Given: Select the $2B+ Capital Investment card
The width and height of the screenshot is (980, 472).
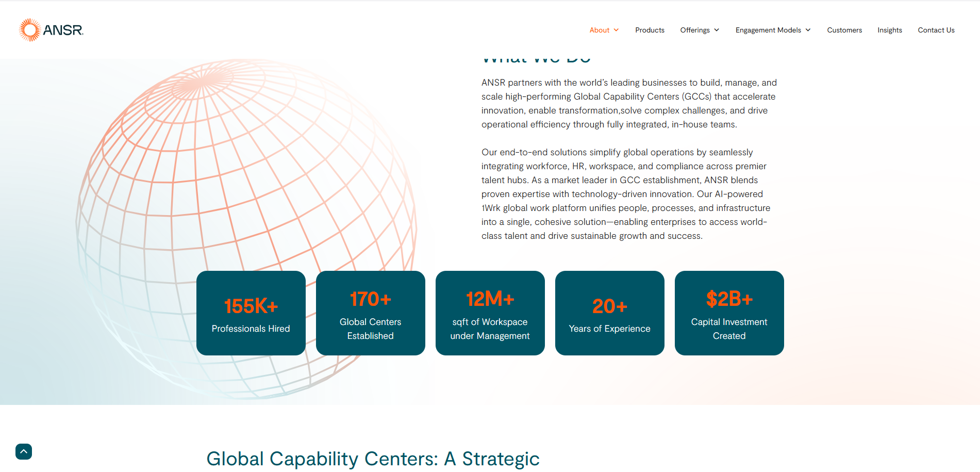Looking at the screenshot, I should (x=729, y=313).
